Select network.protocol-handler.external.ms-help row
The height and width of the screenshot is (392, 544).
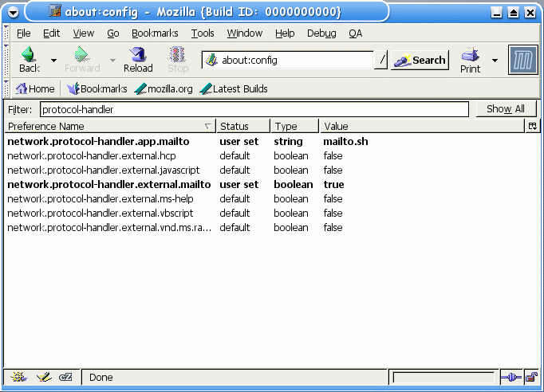272,199
